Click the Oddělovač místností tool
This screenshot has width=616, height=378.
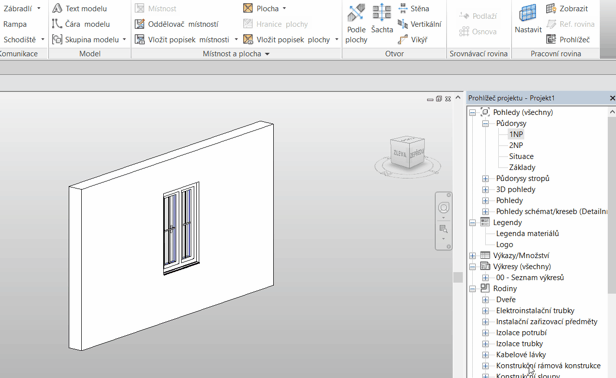[176, 24]
